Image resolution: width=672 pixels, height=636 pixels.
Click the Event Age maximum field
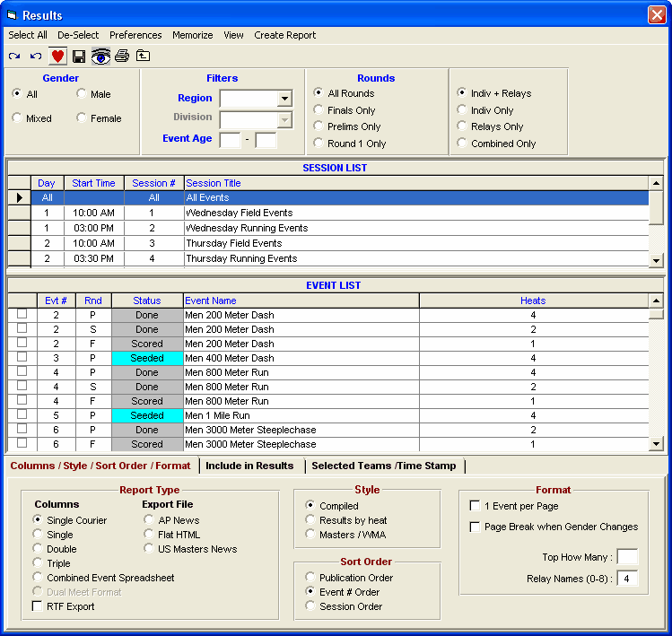266,140
